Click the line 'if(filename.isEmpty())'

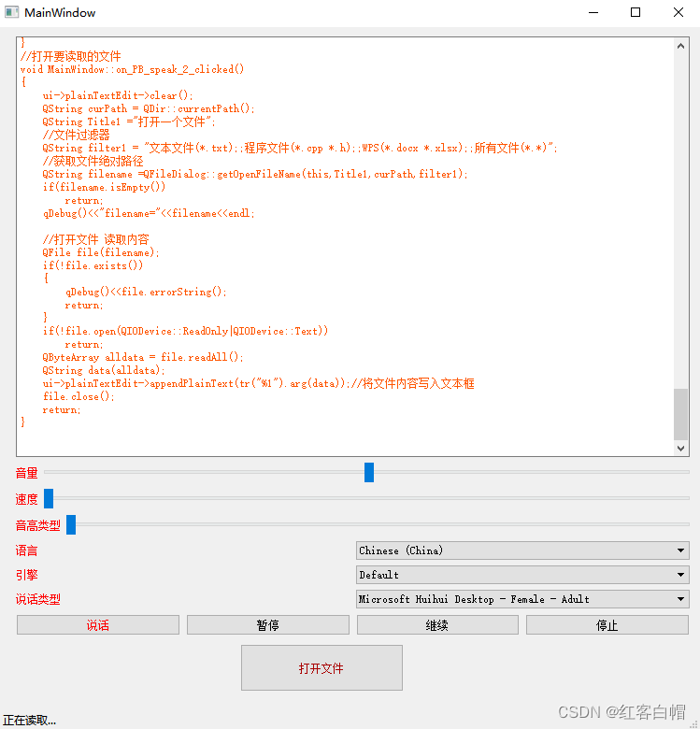[104, 187]
